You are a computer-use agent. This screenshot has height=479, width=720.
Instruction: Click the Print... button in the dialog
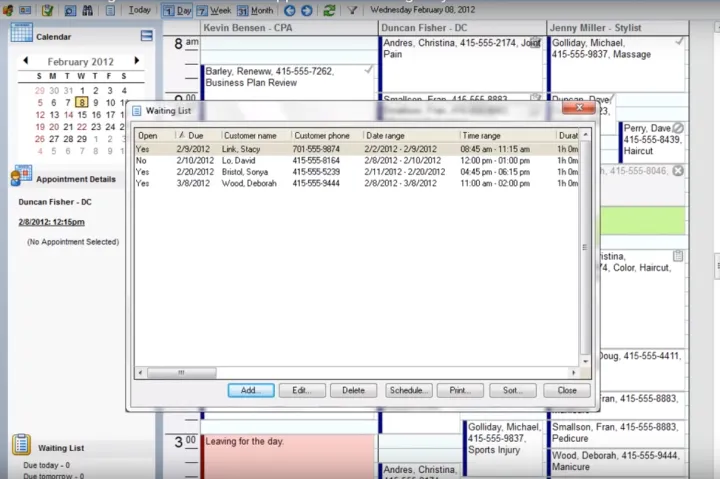click(461, 390)
